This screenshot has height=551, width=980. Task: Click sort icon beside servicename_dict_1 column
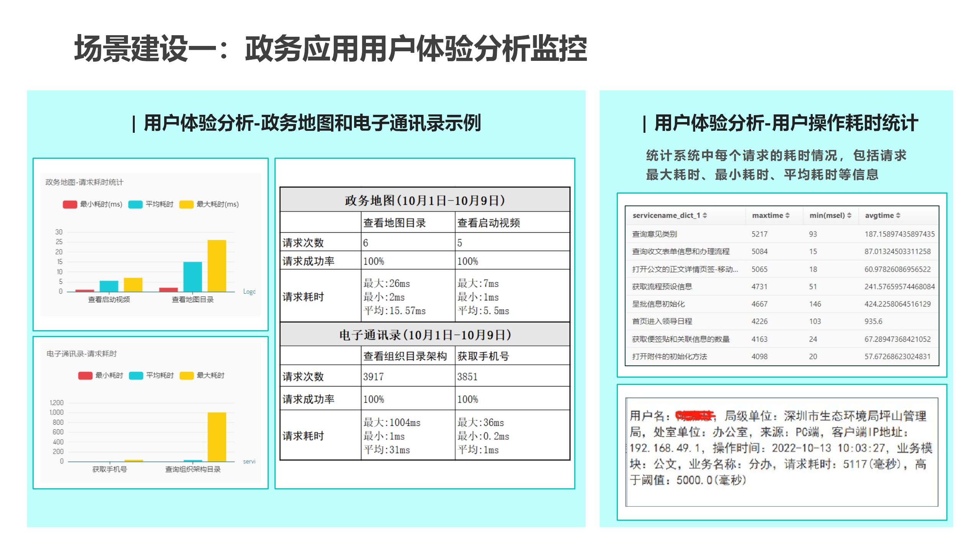705,215
